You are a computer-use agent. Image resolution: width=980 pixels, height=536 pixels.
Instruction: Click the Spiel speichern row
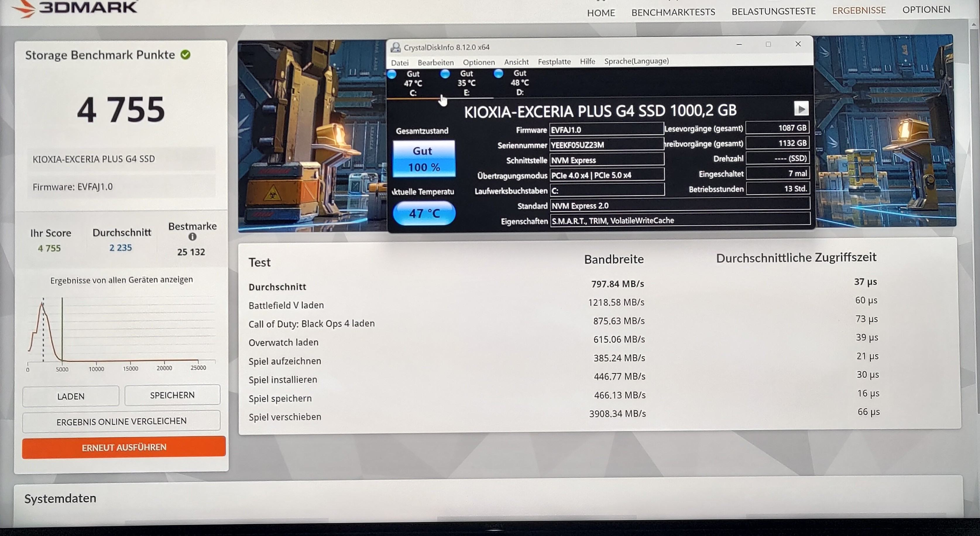(564, 396)
